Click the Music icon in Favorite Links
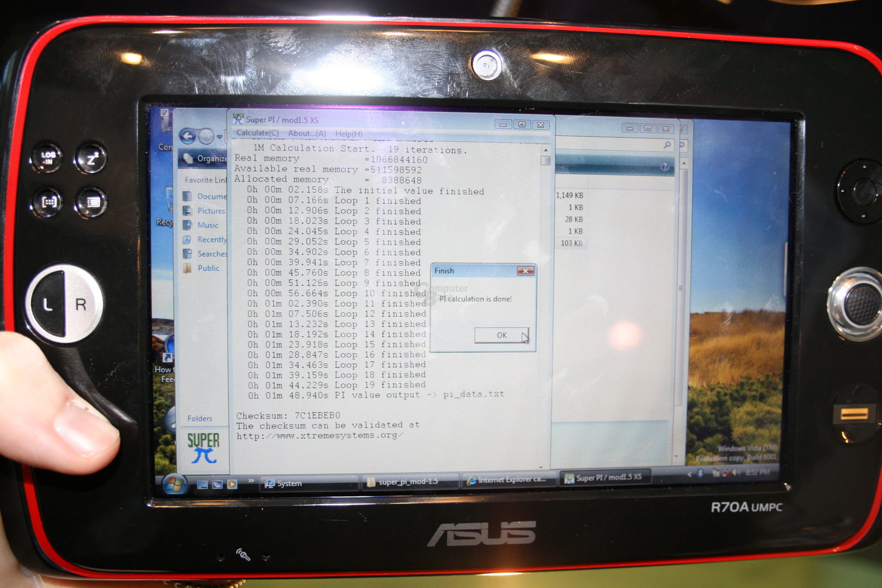 (187, 225)
